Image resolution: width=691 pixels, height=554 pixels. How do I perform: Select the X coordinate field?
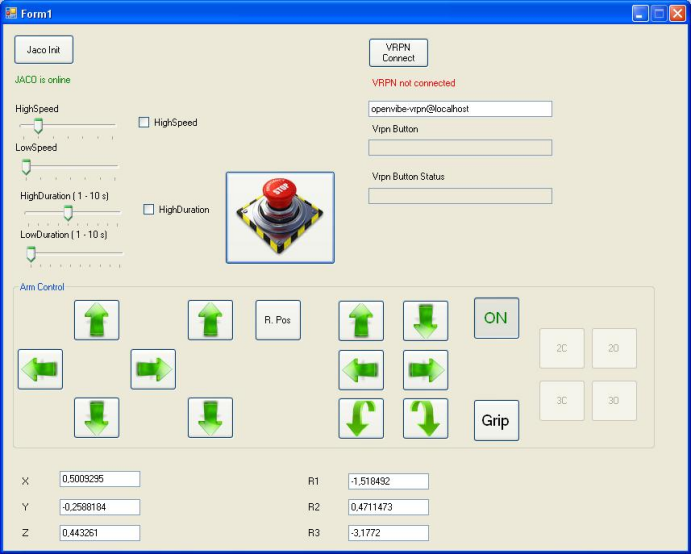tap(100, 479)
